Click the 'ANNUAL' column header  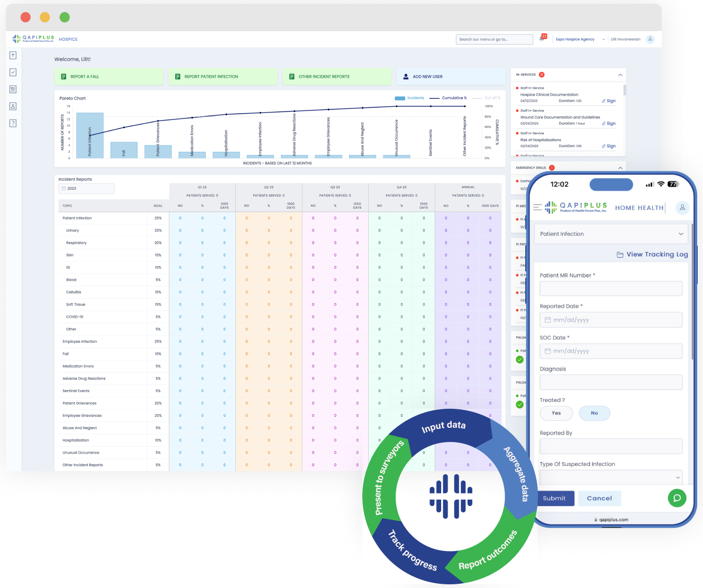pos(468,187)
